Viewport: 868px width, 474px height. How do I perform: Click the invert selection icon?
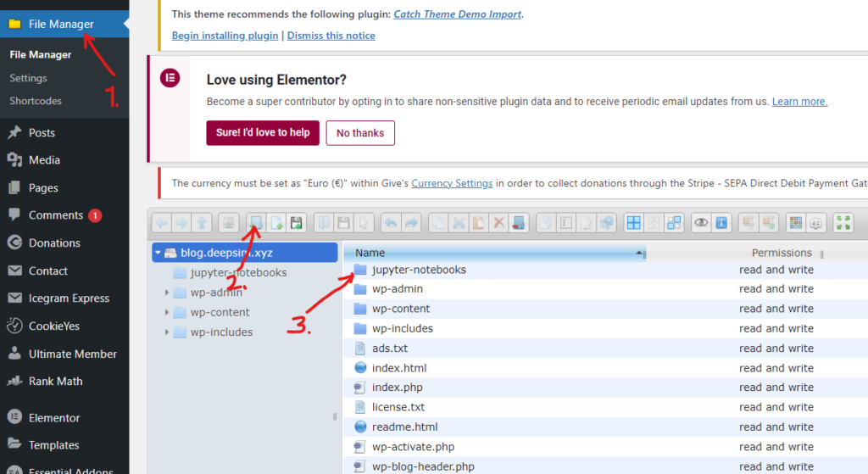674,223
